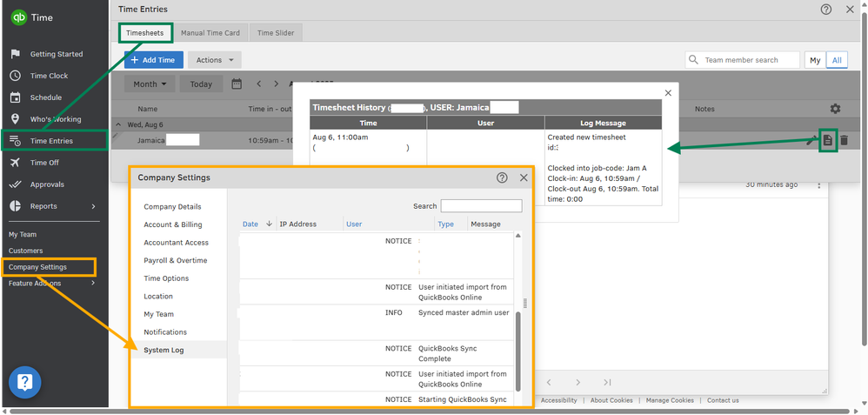Open the calendar date picker icon
Viewport: 868px width, 415px height.
pyautogui.click(x=237, y=84)
